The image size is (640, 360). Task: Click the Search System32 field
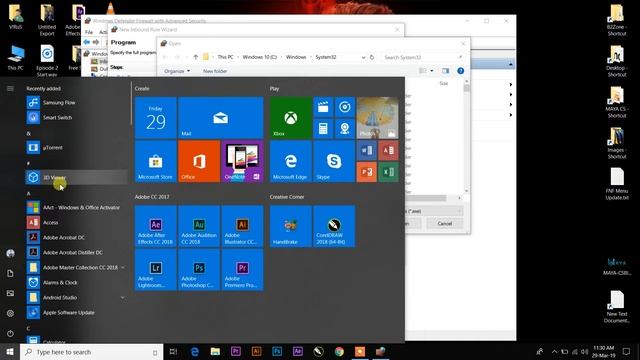(423, 57)
